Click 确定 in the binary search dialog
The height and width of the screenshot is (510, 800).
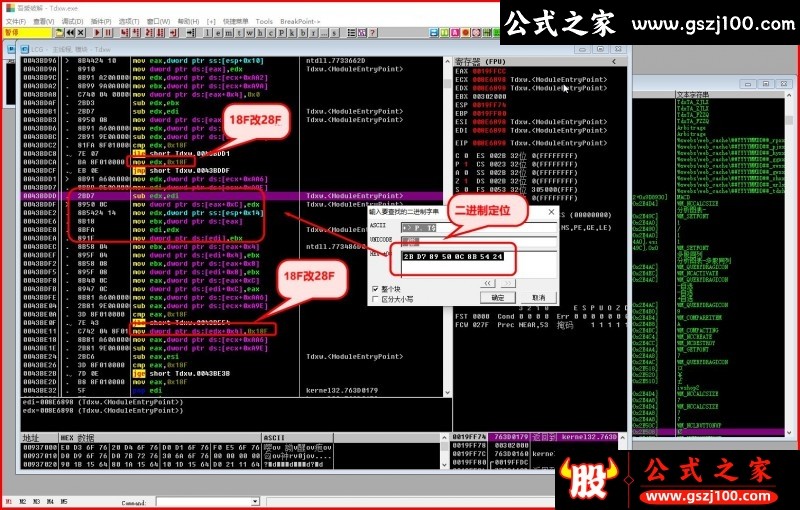click(x=497, y=297)
